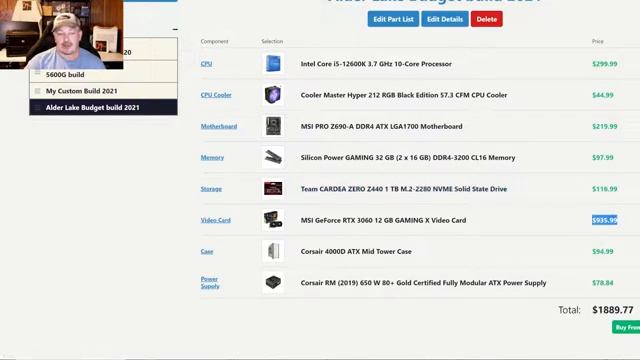Click the Selection column header
This screenshot has height=360, width=640.
pyautogui.click(x=272, y=41)
